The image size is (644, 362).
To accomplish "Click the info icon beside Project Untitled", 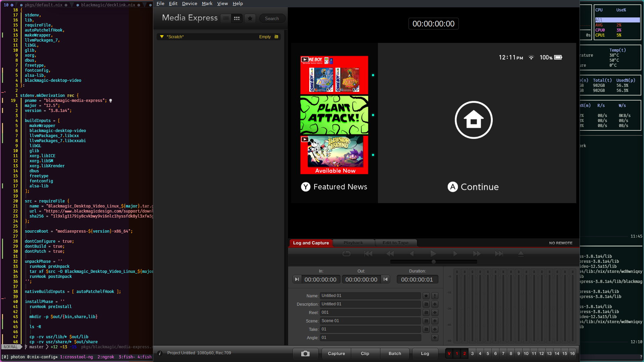I will point(160,353).
